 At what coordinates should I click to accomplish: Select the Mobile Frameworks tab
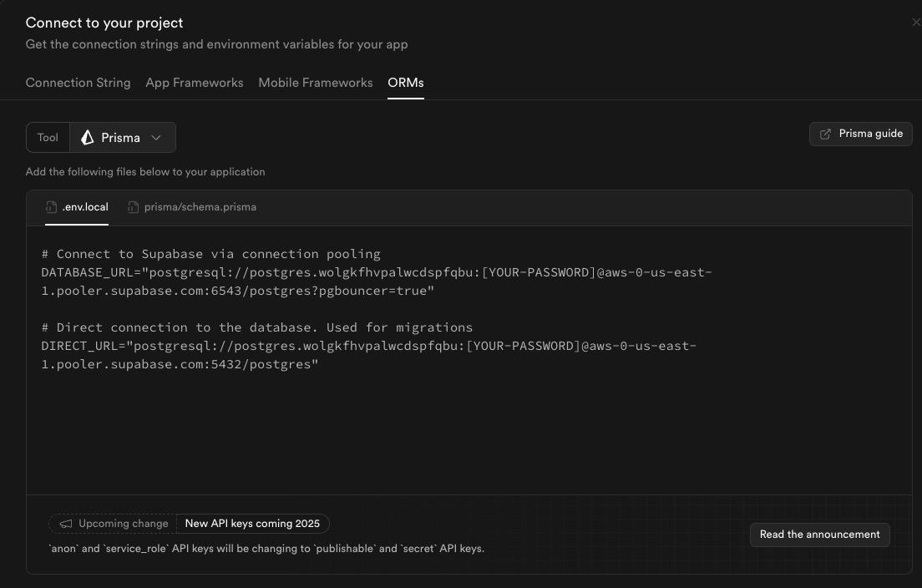pos(315,83)
